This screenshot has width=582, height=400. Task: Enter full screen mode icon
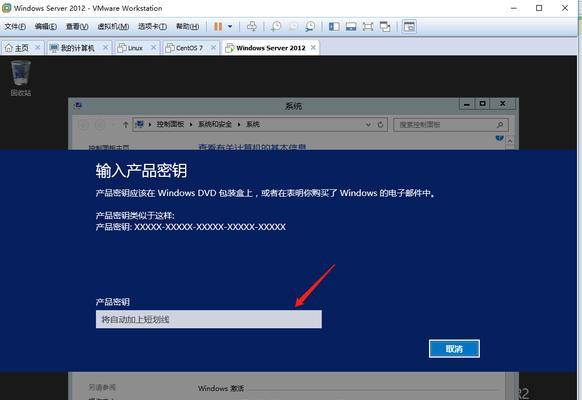[367, 26]
